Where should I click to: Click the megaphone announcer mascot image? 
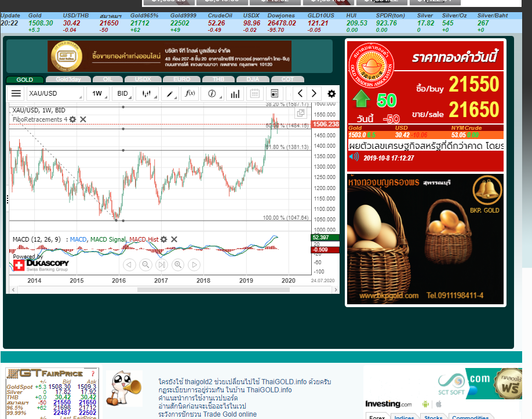coord(123,388)
